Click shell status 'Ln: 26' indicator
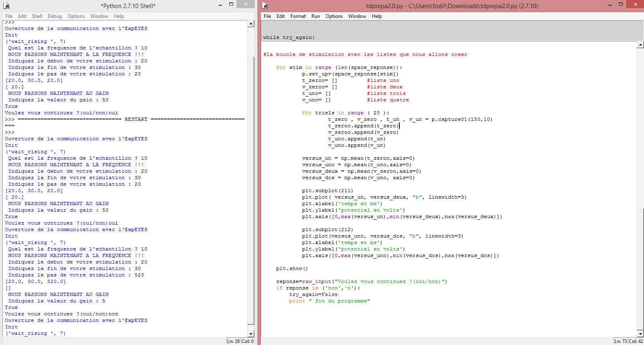Screen dimensions: 644x345 (234, 341)
